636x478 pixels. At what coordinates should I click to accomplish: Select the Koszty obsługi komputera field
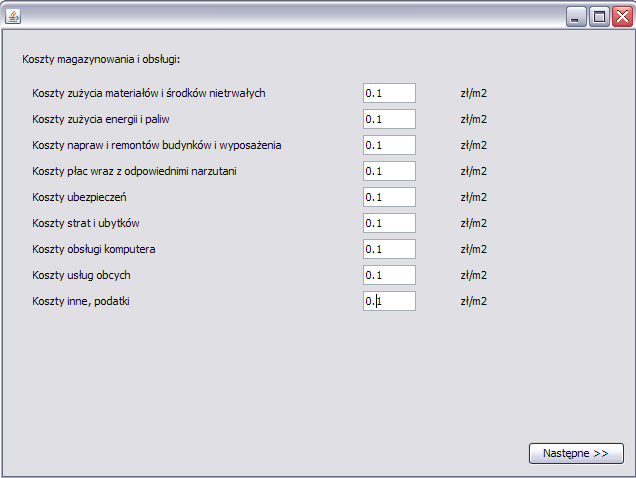pos(389,249)
